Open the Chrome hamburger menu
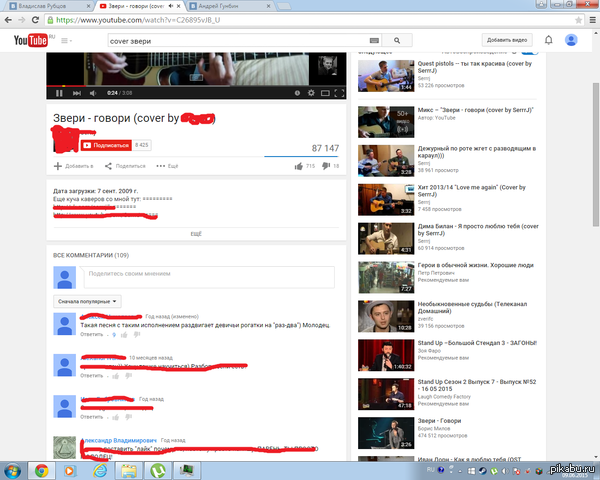600x480 pixels. (x=592, y=20)
